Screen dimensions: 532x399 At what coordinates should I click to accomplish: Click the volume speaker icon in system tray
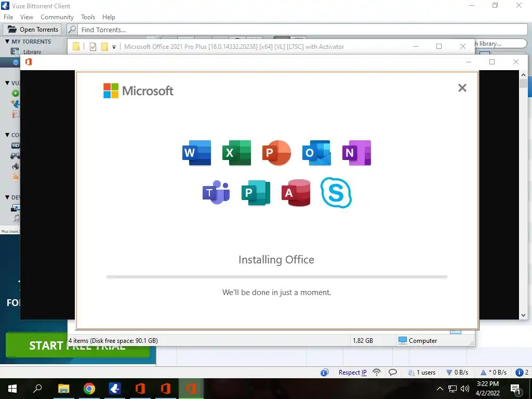coord(465,389)
